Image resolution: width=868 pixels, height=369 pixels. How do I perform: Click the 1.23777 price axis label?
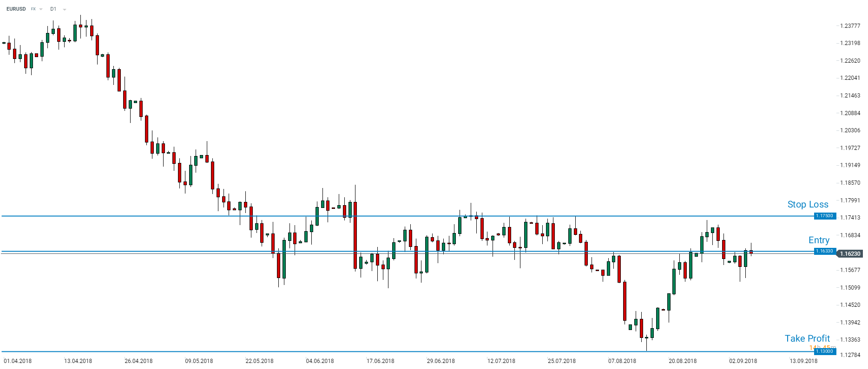850,26
